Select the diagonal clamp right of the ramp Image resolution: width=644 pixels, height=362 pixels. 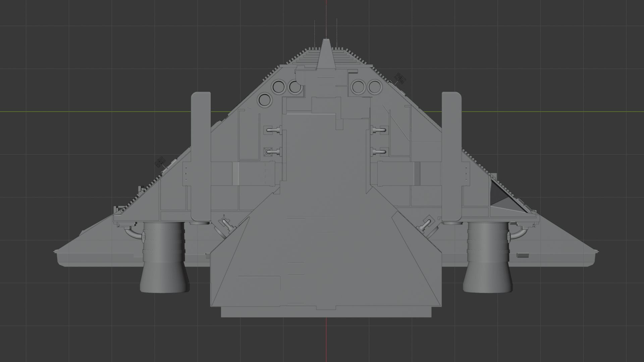coord(426,224)
